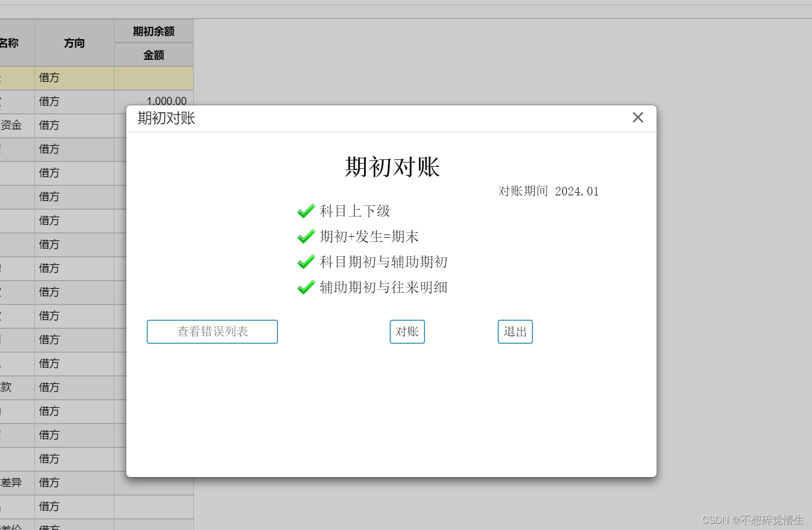
Task: Click the 查看错误列表 button
Action: pos(212,331)
